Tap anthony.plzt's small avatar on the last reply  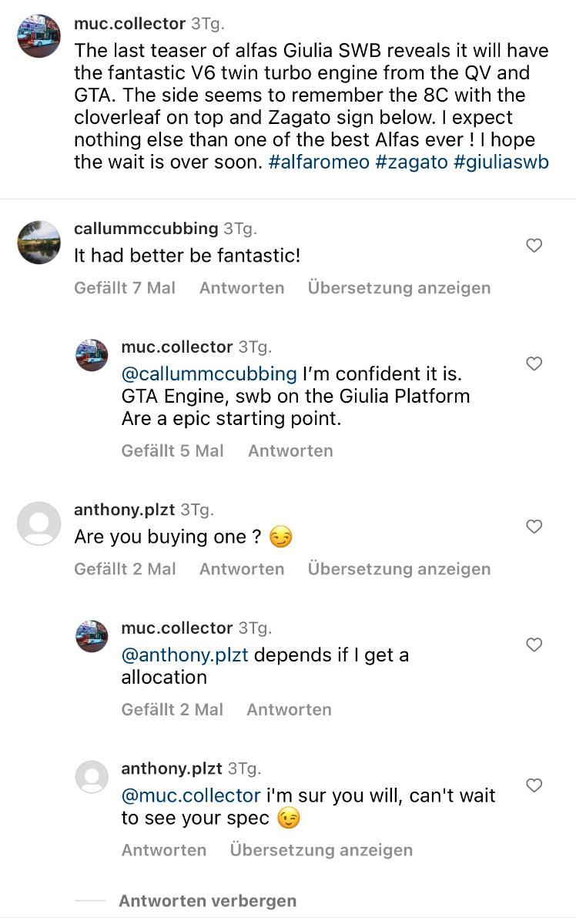click(92, 777)
